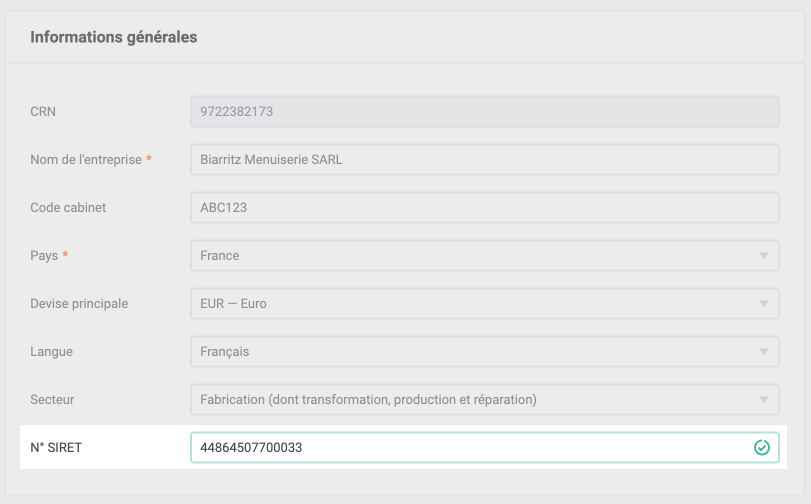Expand the Secteur selector showing Fabrication

click(x=485, y=399)
